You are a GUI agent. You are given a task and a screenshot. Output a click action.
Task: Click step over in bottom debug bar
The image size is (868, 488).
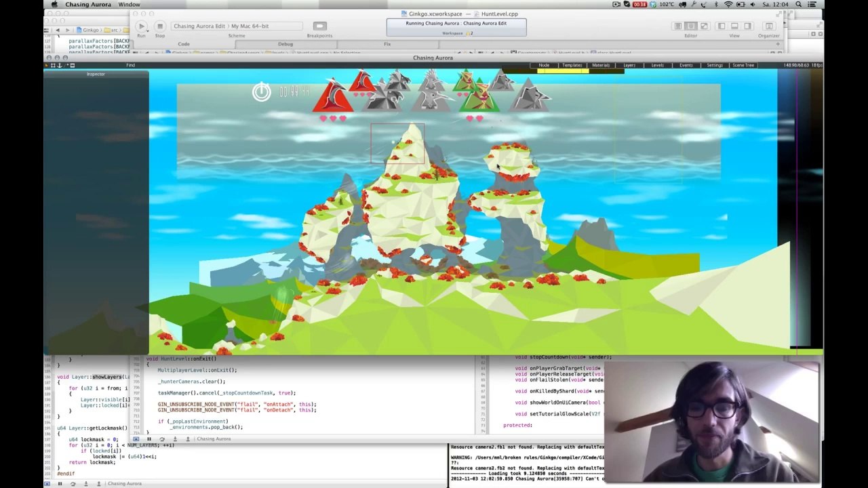click(73, 483)
